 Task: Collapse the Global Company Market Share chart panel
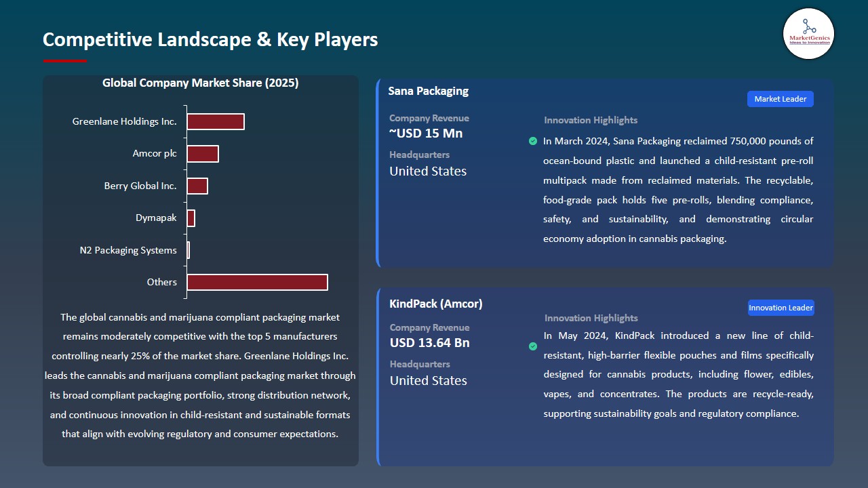[201, 83]
